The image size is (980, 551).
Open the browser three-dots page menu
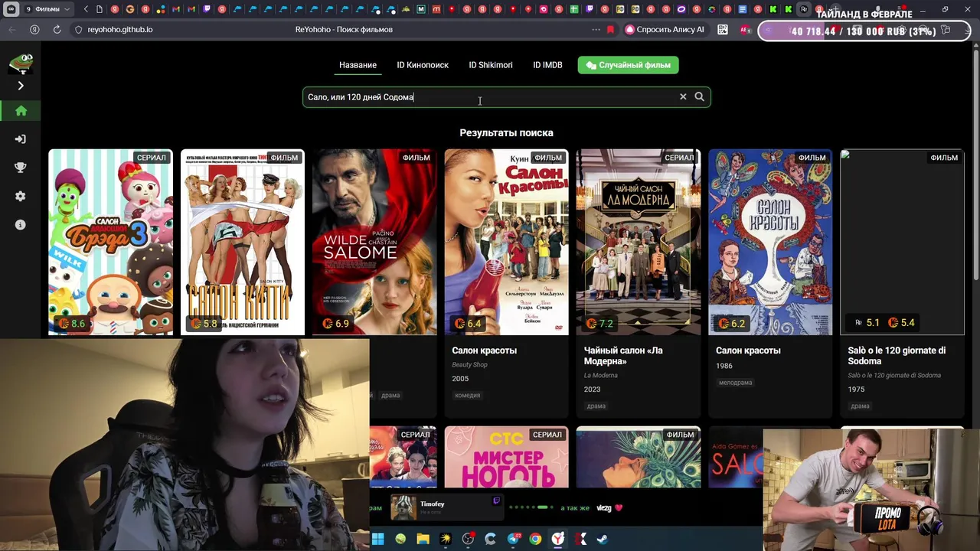[596, 29]
